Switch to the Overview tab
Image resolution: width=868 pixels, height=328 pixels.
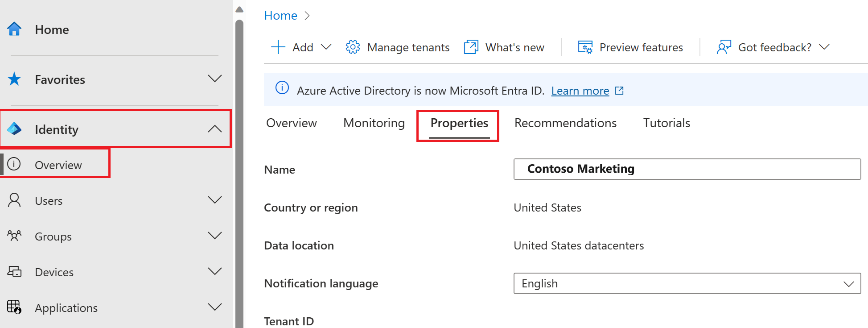tap(292, 123)
